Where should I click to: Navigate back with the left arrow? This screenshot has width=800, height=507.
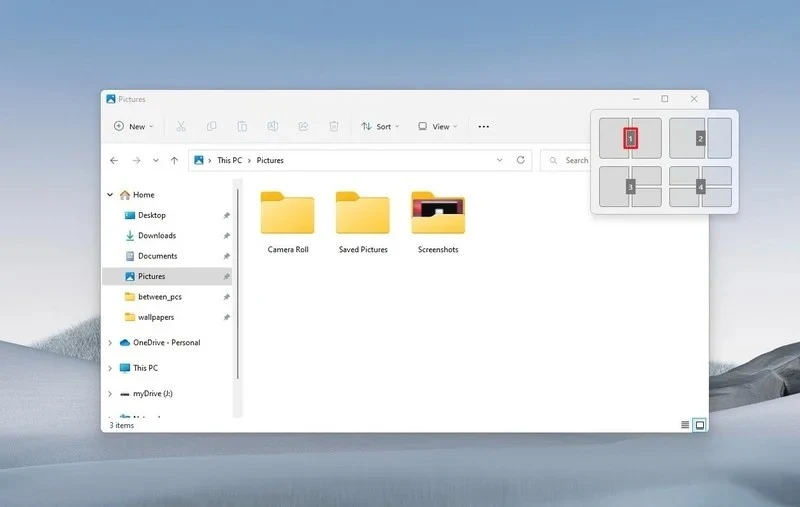pyautogui.click(x=113, y=160)
